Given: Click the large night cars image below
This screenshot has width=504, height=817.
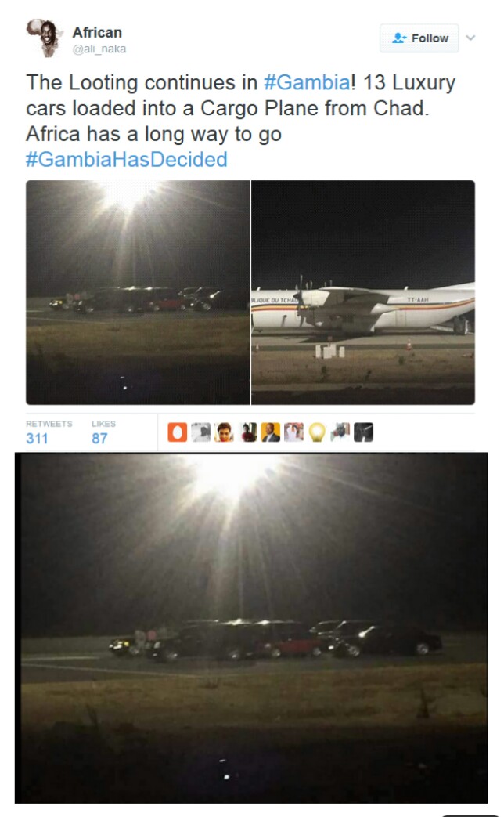Looking at the screenshot, I should click(251, 628).
